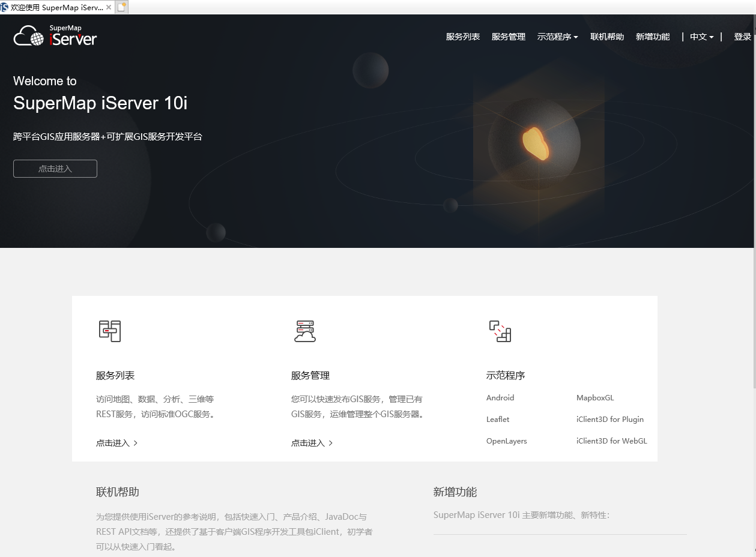Open a new browser tab

(121, 7)
